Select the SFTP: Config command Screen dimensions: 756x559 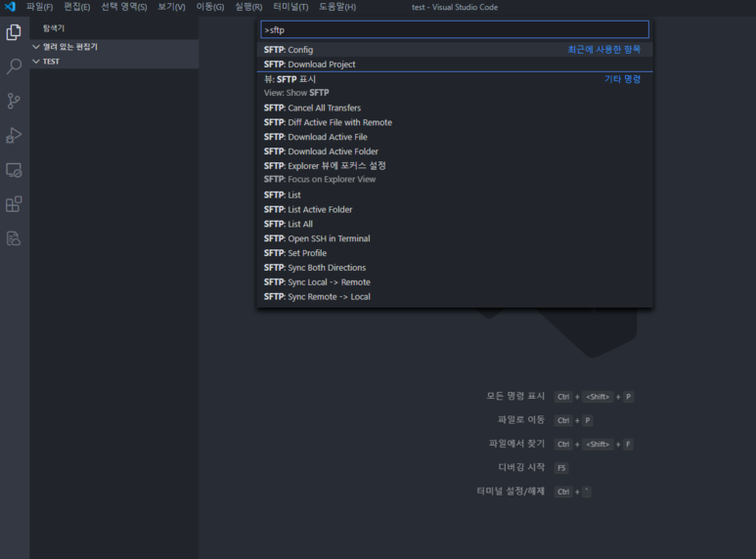[x=455, y=50]
